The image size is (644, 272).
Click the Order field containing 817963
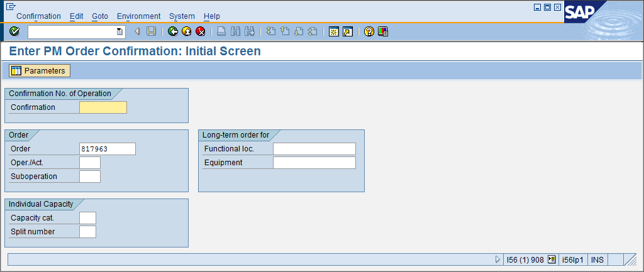pos(108,149)
